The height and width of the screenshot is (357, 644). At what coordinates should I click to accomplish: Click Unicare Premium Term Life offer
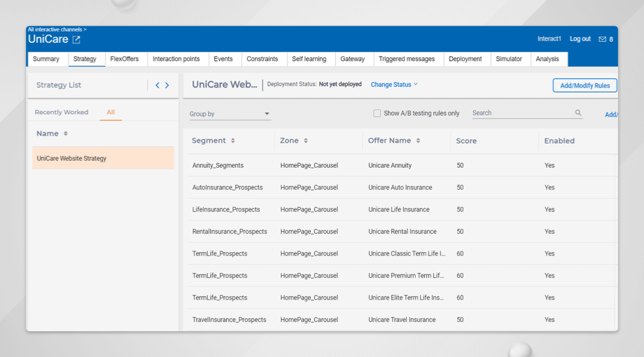pos(406,276)
